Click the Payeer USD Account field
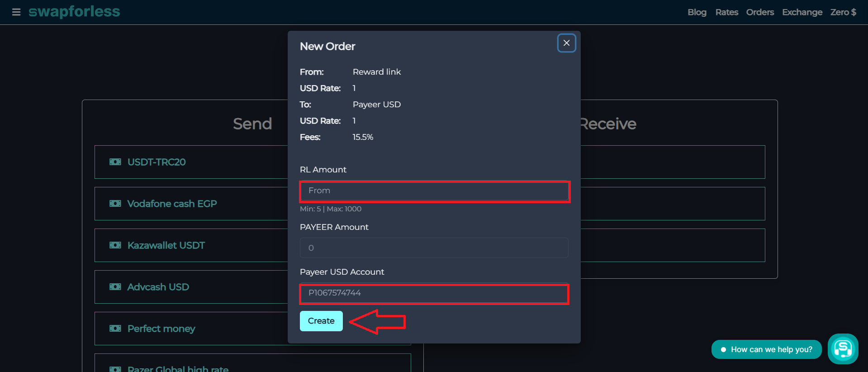 [x=434, y=293]
